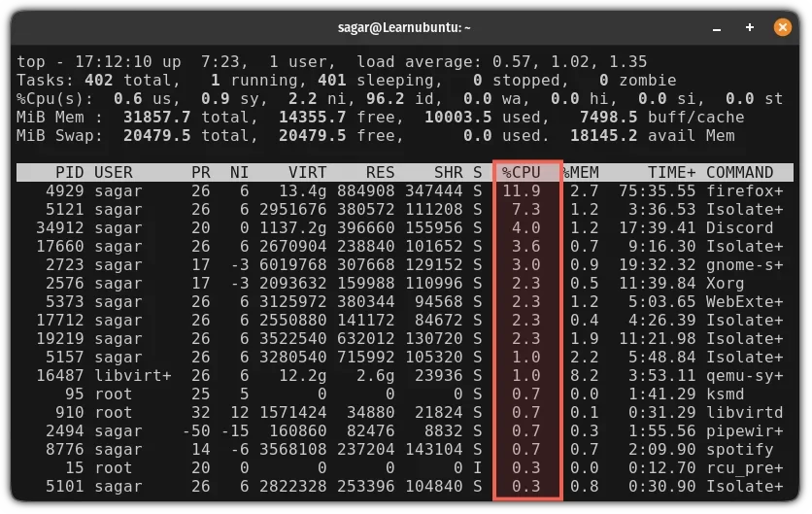Click the libvirt+ user entry
This screenshot has width=812, height=514.
132,376
